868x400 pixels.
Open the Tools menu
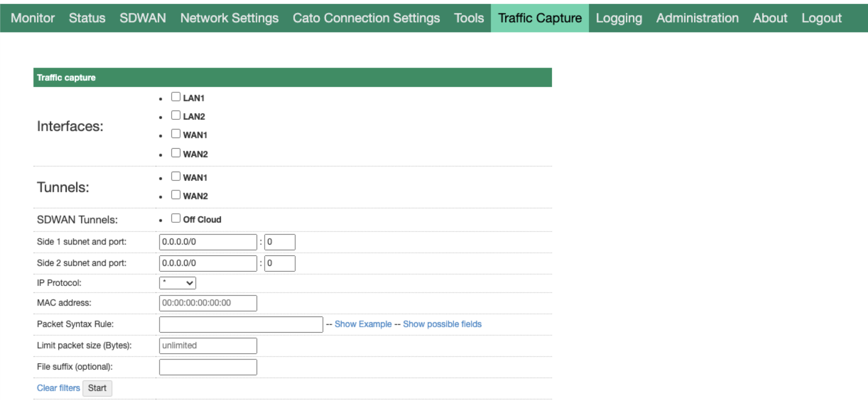469,18
